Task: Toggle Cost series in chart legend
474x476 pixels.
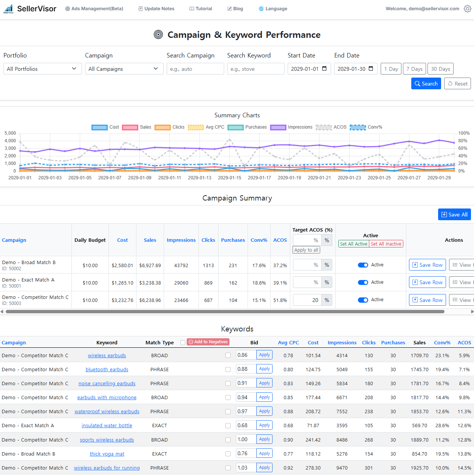Action: [x=105, y=127]
